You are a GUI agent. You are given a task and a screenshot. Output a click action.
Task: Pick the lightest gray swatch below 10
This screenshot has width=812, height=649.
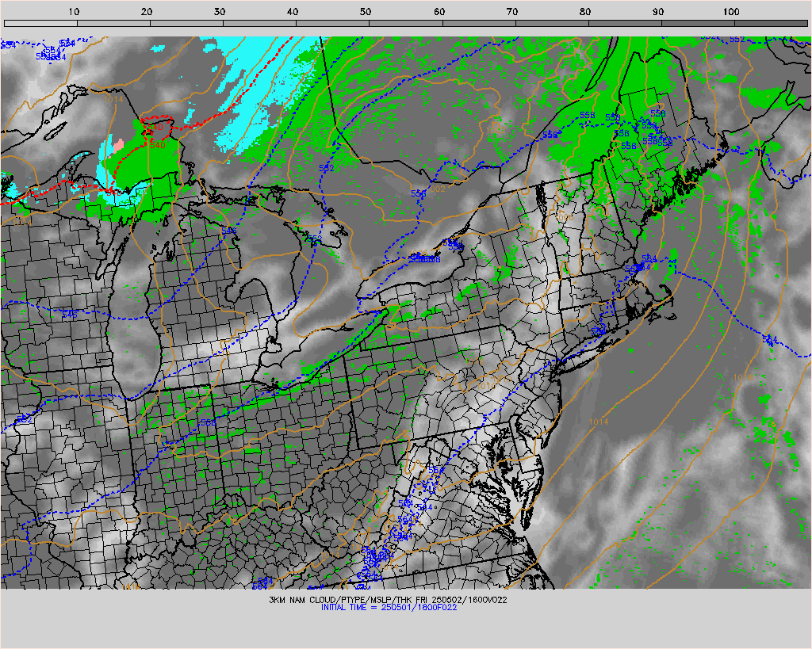(x=40, y=23)
